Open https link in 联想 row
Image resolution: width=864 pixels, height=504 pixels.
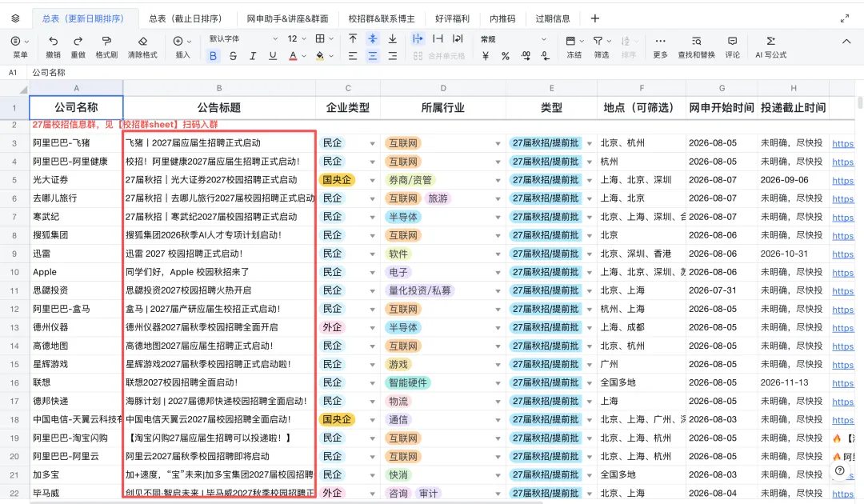[842, 383]
